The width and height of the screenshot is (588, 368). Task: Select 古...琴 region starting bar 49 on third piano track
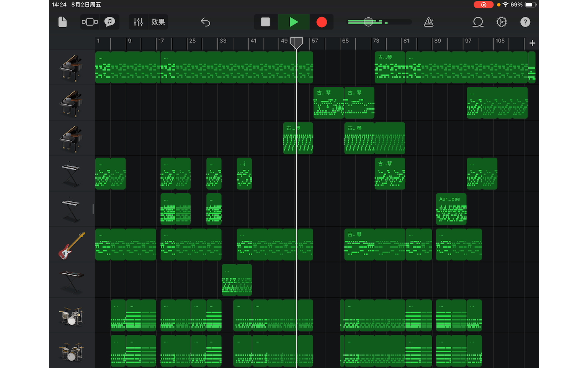click(298, 138)
